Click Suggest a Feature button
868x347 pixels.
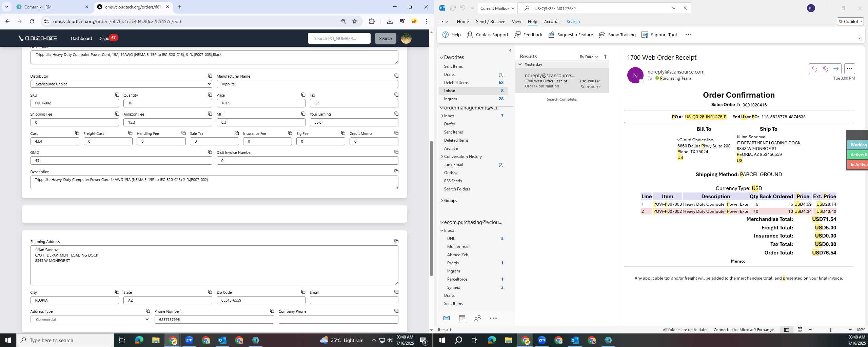[x=571, y=35]
